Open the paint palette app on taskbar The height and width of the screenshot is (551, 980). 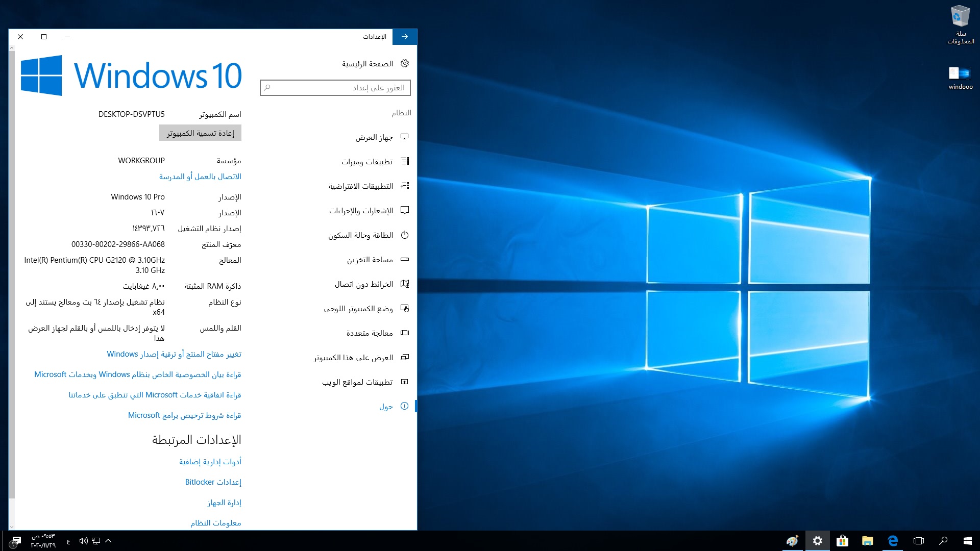click(792, 541)
